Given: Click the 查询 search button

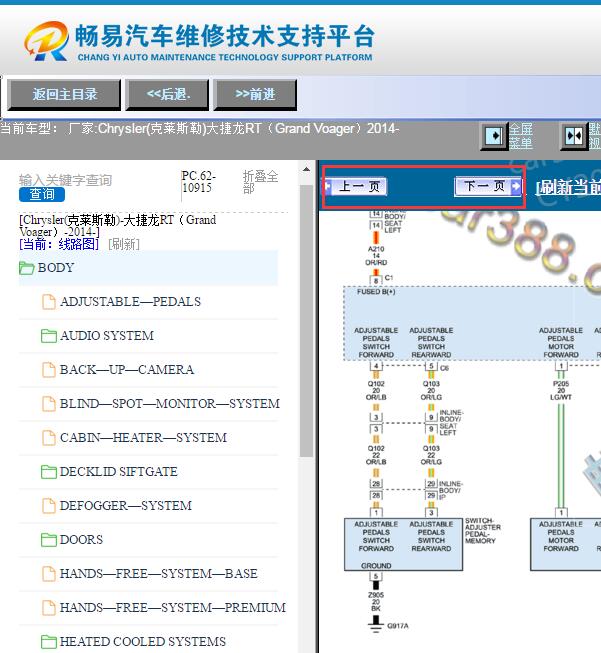Looking at the screenshot, I should click(x=42, y=194).
